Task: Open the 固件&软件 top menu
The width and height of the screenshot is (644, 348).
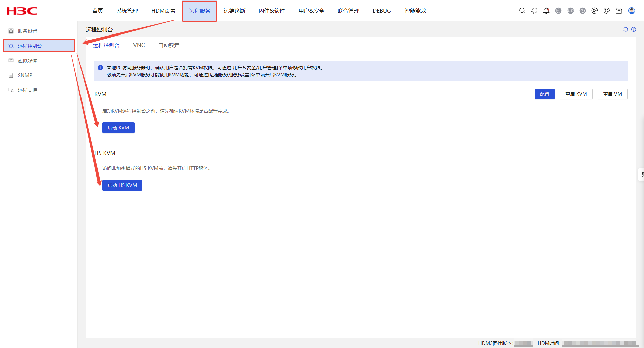Action: (272, 11)
